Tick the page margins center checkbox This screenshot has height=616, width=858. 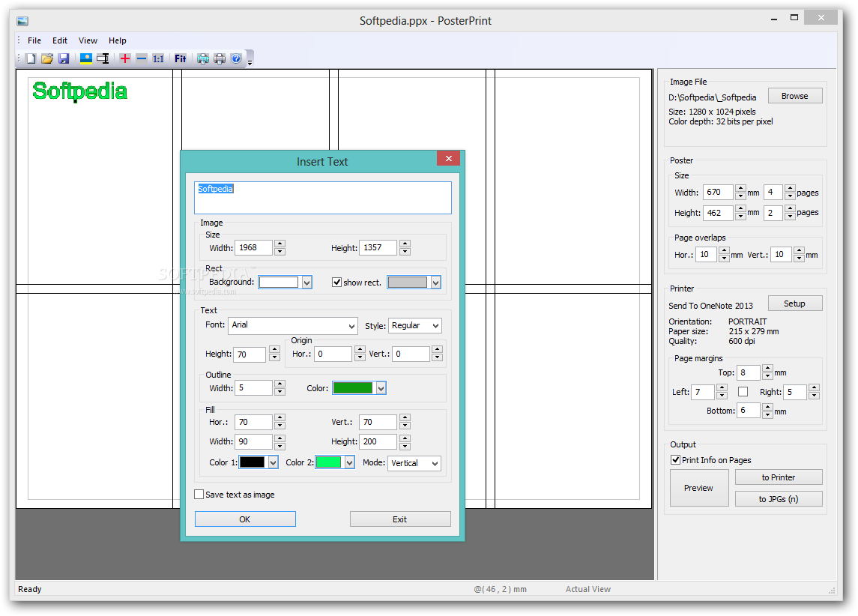click(743, 392)
